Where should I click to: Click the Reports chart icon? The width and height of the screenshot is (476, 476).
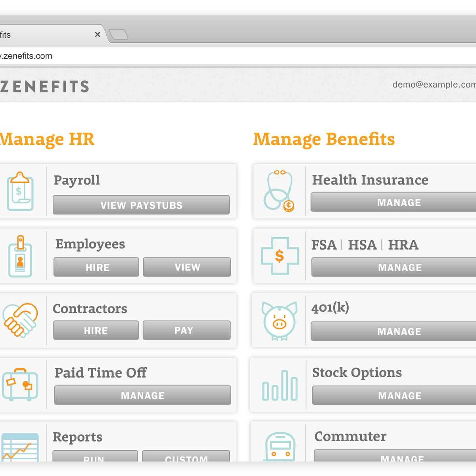[20, 447]
